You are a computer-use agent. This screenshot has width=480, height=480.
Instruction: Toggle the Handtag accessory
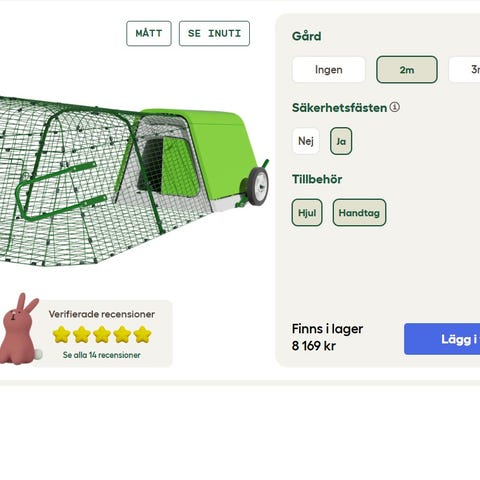359,213
